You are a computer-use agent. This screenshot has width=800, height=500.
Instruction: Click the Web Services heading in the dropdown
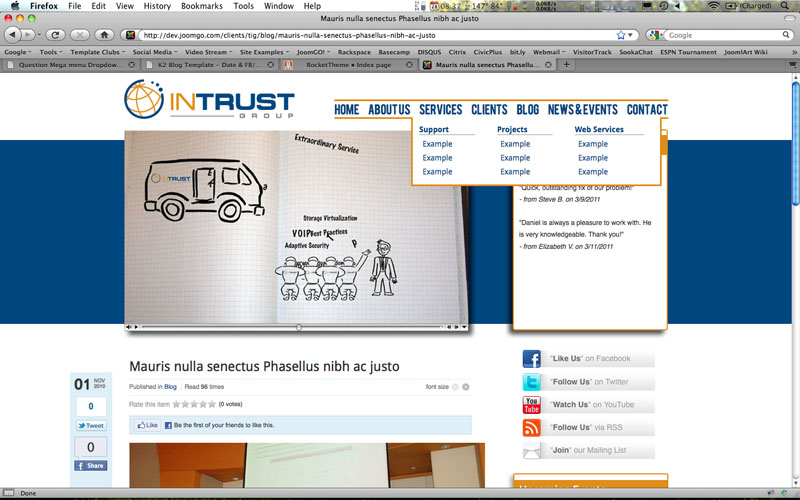(599, 130)
